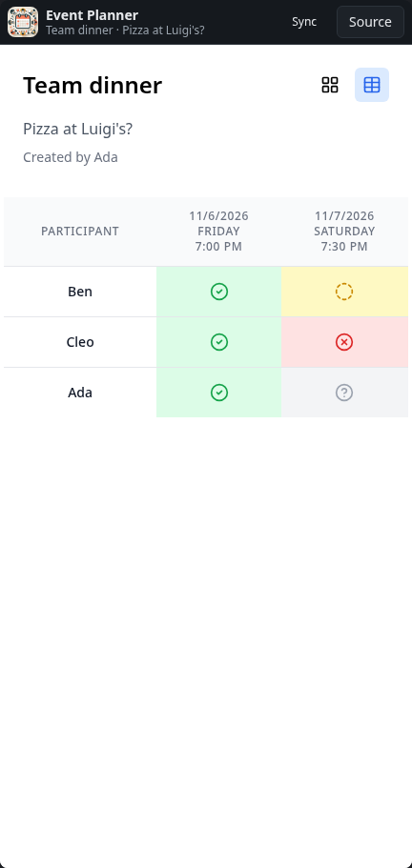This screenshot has height=868, width=412.
Task: Click Cleo's green check for Friday
Action: click(x=219, y=342)
